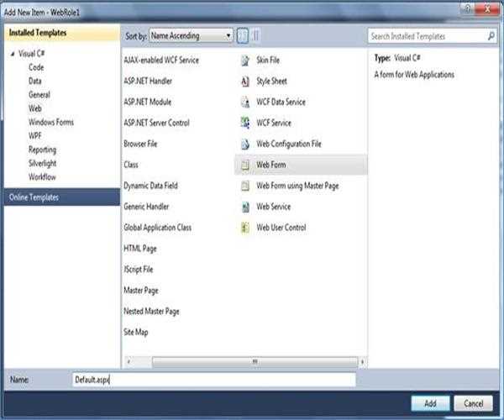Switch to small icons list view
The image size is (504, 420).
(x=243, y=36)
